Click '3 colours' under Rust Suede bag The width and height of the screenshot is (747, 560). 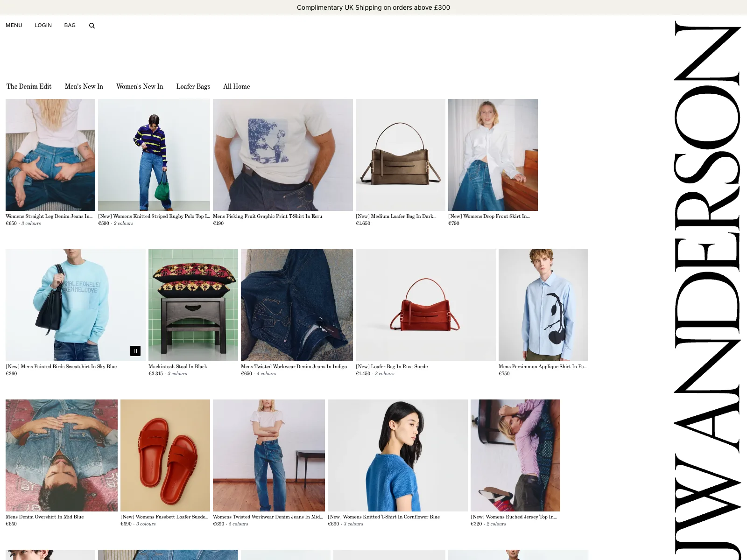click(385, 373)
